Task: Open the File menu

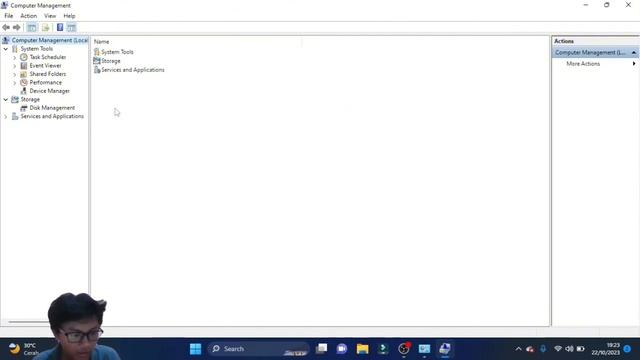Action: tap(9, 16)
